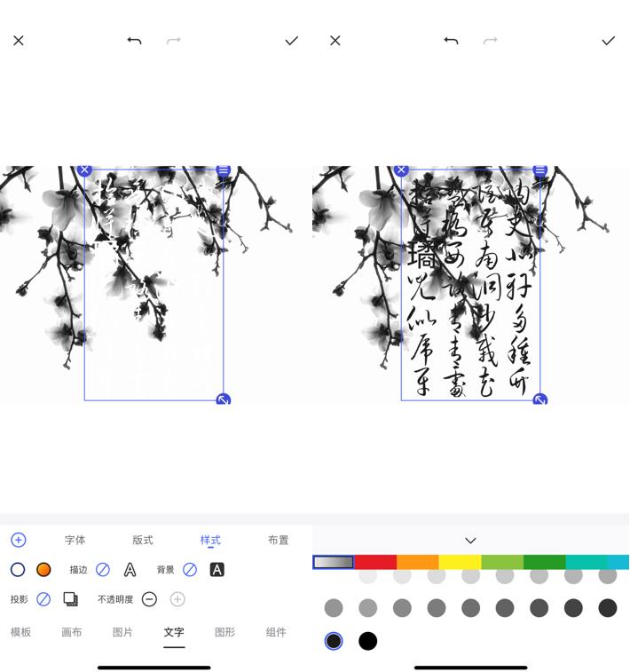Undo the last action on right screen
The image size is (630, 672).
(x=451, y=41)
